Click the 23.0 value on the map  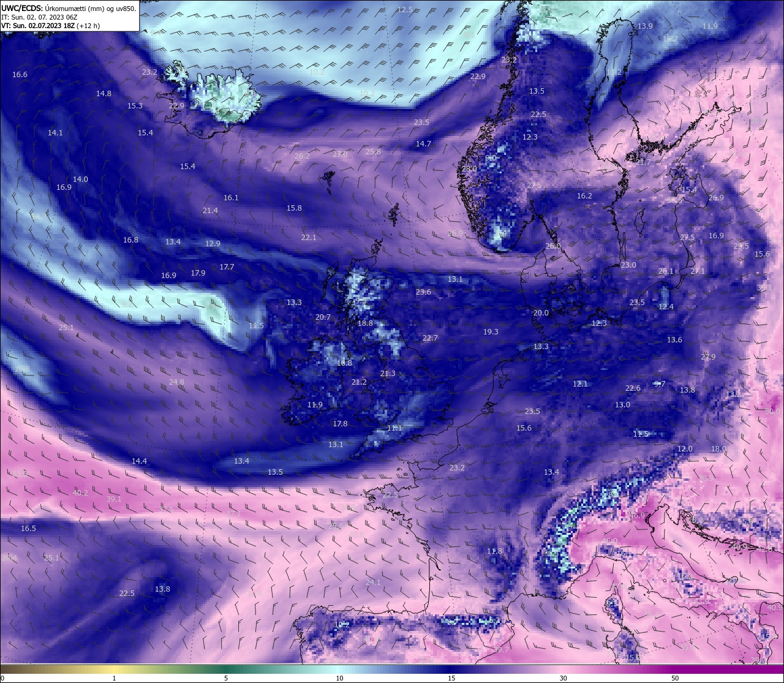(x=628, y=265)
